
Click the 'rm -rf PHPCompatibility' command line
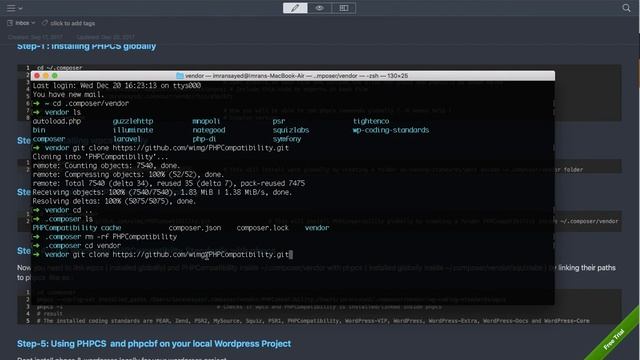tap(105, 237)
